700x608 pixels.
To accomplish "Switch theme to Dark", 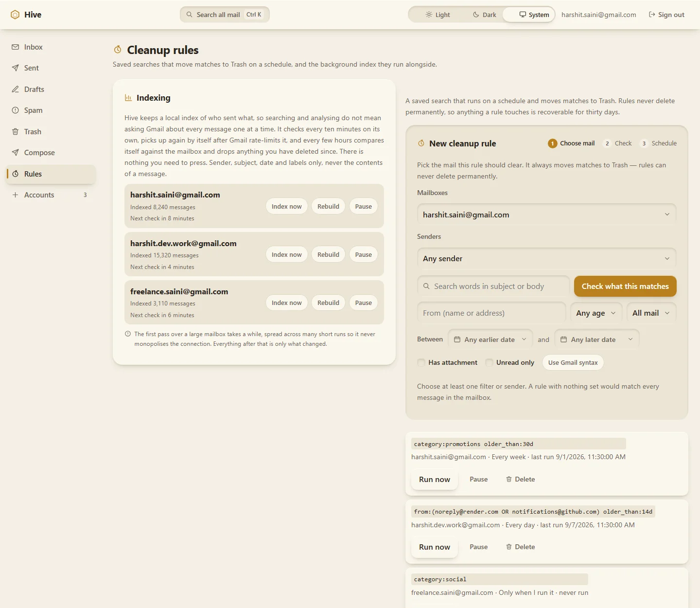I will coord(484,15).
